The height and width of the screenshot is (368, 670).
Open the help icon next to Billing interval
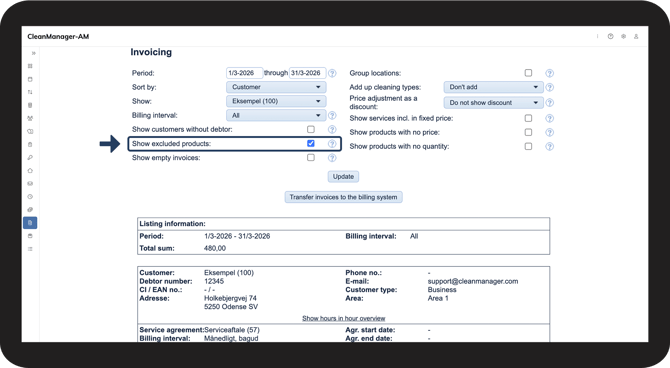pyautogui.click(x=332, y=115)
